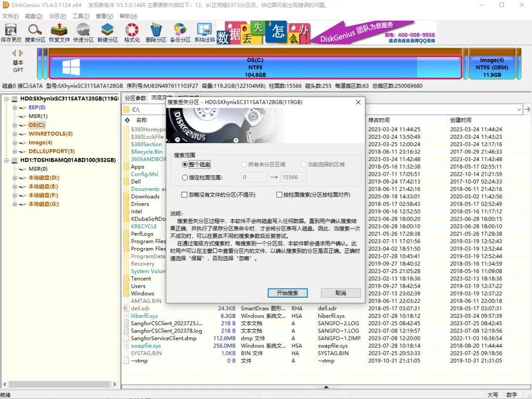Open 分区(P) menu
The height and width of the screenshot is (399, 532).
[x=57, y=16]
